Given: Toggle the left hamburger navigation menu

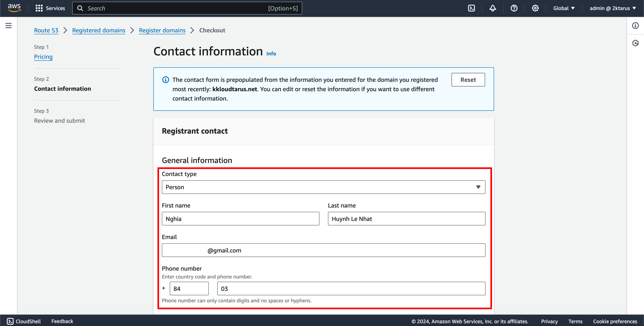Looking at the screenshot, I should pyautogui.click(x=9, y=25).
